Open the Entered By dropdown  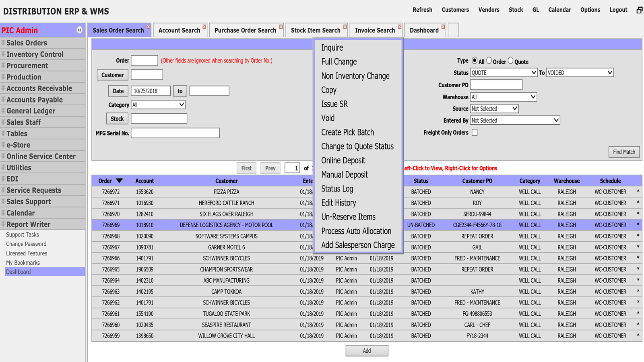[515, 120]
